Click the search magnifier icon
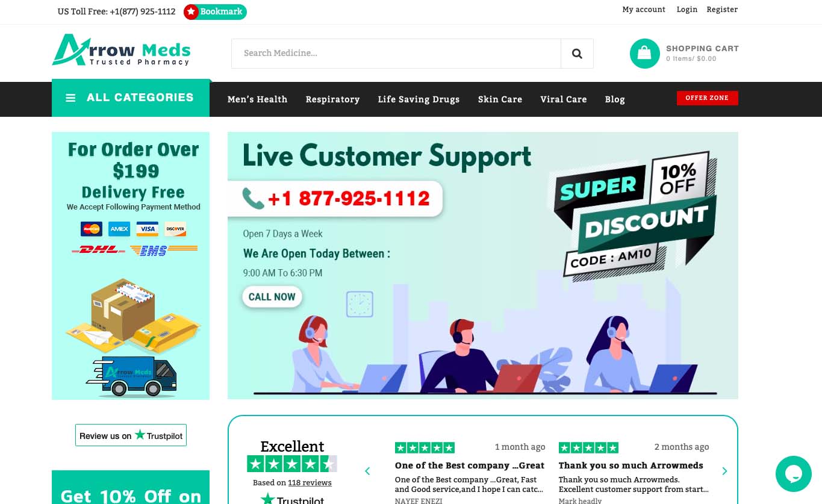822x504 pixels. click(577, 54)
